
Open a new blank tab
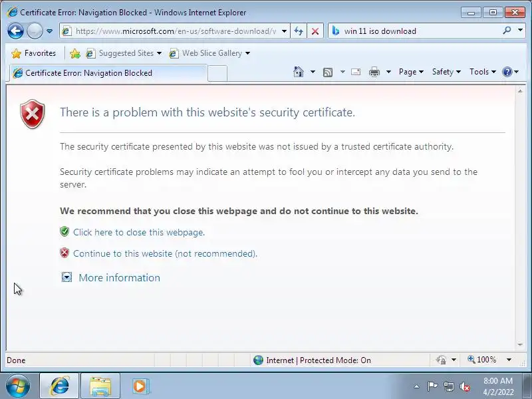click(x=217, y=73)
